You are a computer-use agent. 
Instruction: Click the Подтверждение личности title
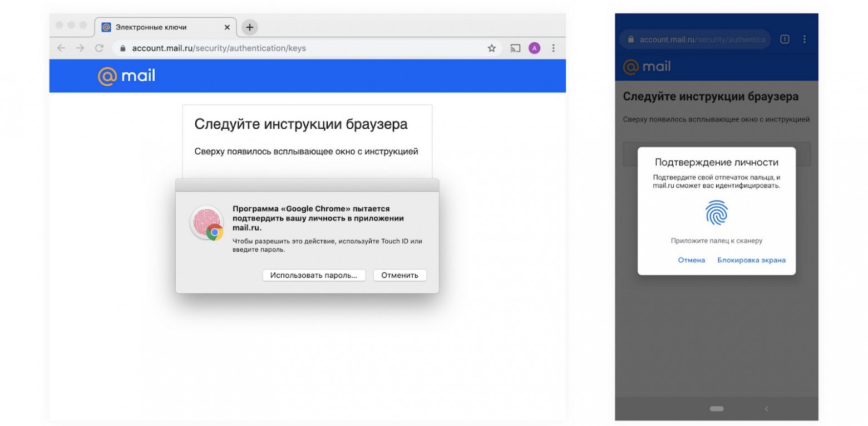coord(717,163)
